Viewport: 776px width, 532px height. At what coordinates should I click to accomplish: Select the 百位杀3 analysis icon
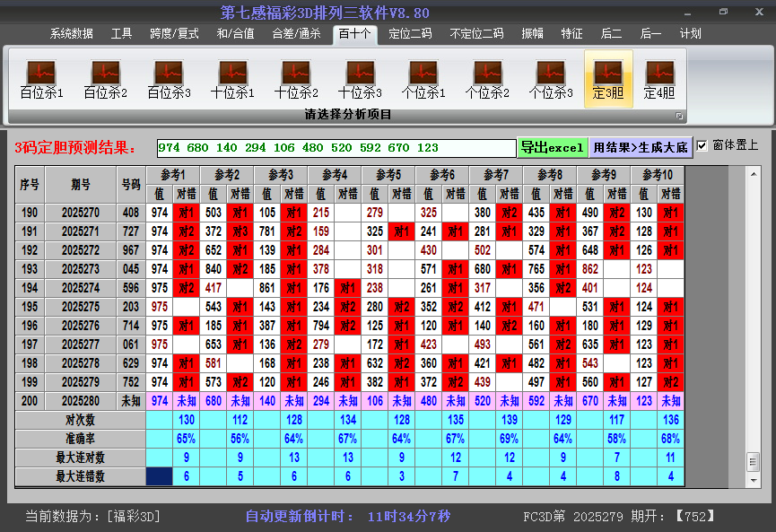point(168,76)
